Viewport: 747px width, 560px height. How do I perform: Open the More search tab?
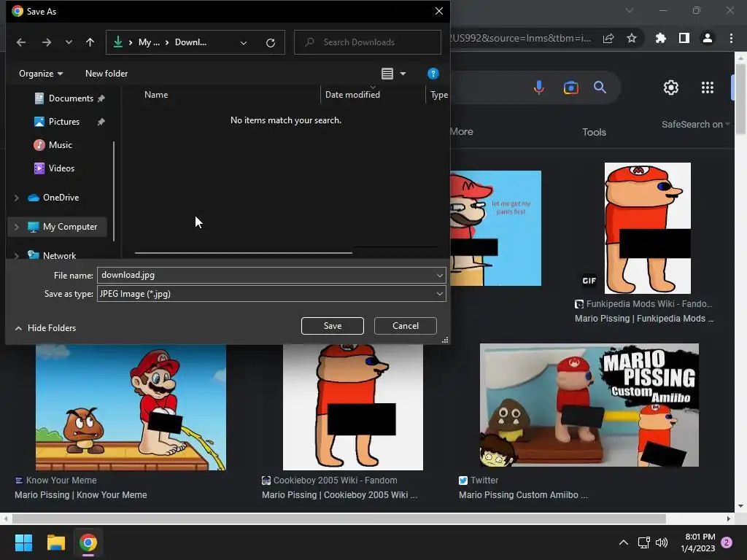click(x=462, y=131)
